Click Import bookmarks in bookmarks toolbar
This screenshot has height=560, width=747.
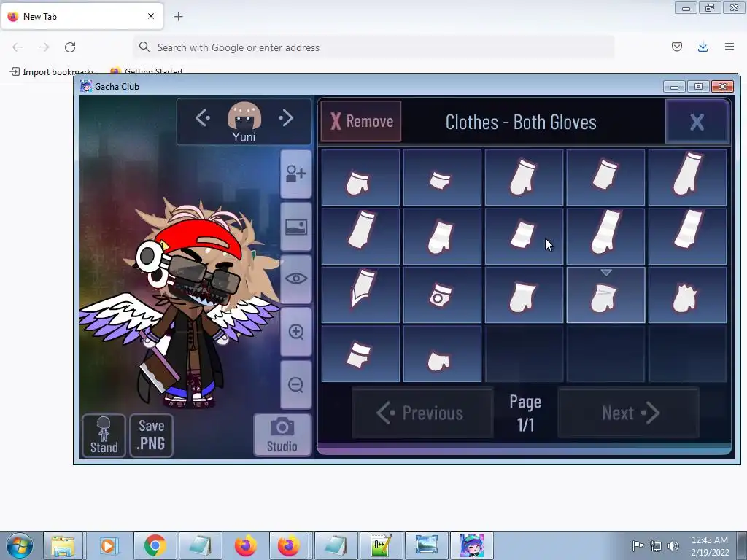[53, 72]
